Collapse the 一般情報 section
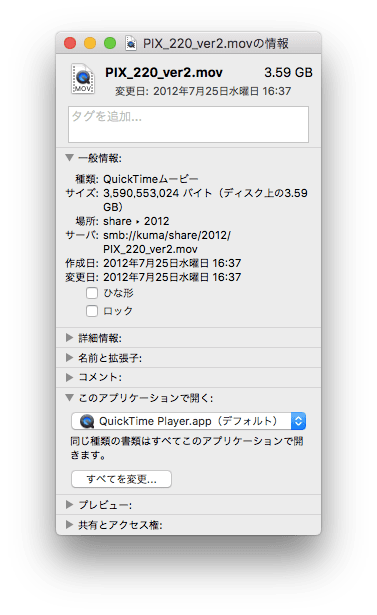The image size is (377, 615). 69,158
